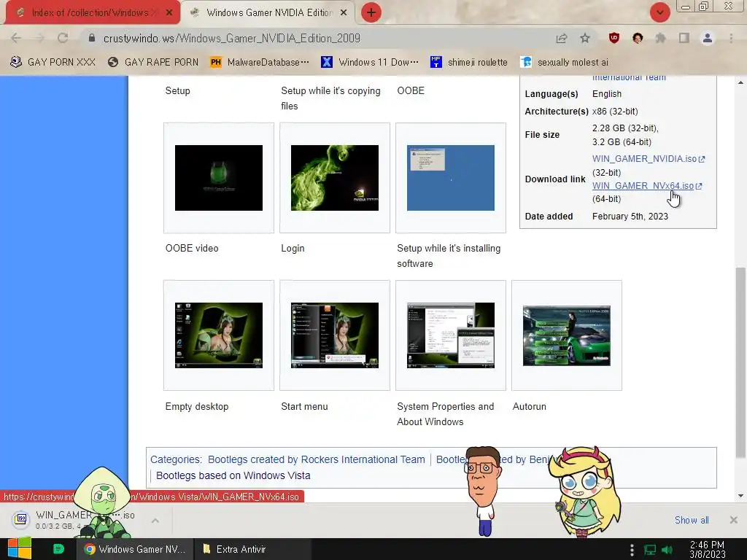Open the Login screenshot thumbnail
Screen dimensions: 747x560
click(x=334, y=178)
